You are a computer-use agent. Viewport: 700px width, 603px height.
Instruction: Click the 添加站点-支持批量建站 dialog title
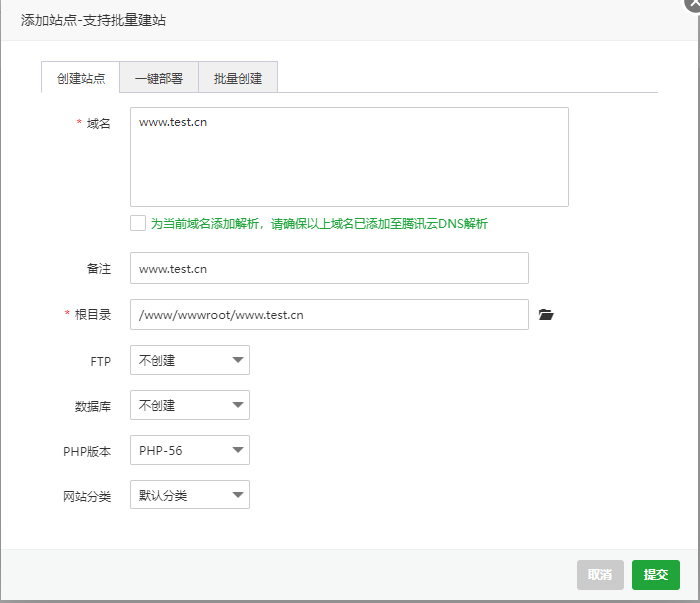94,20
